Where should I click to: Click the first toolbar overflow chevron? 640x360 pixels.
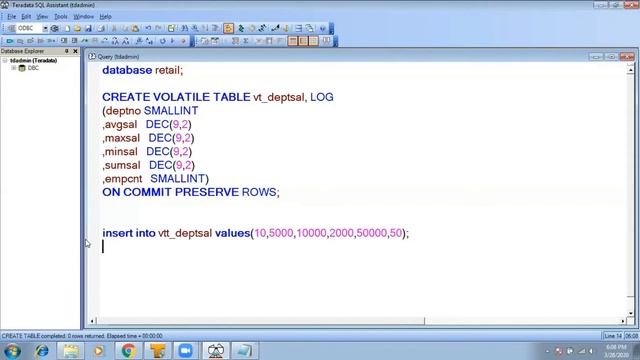tap(331, 28)
